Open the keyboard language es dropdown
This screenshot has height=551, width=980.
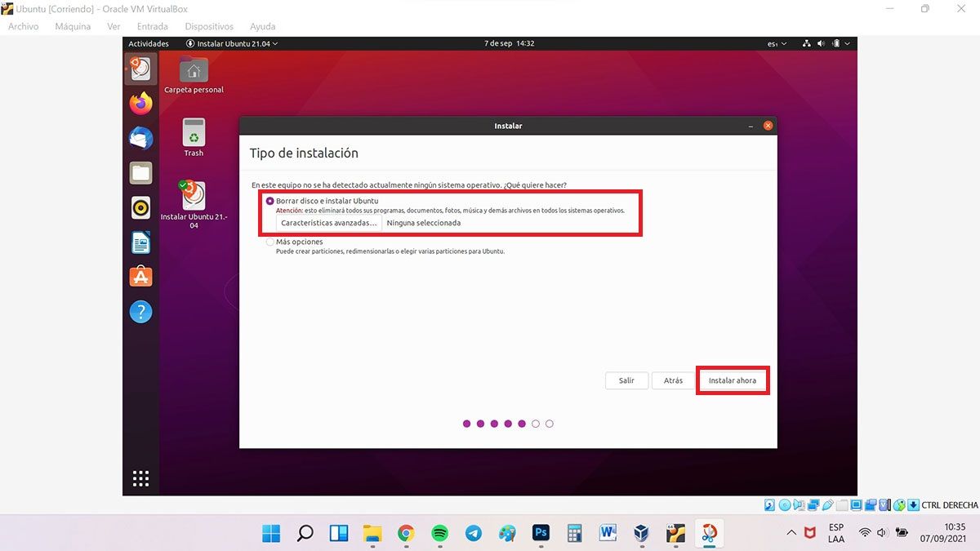tap(777, 43)
